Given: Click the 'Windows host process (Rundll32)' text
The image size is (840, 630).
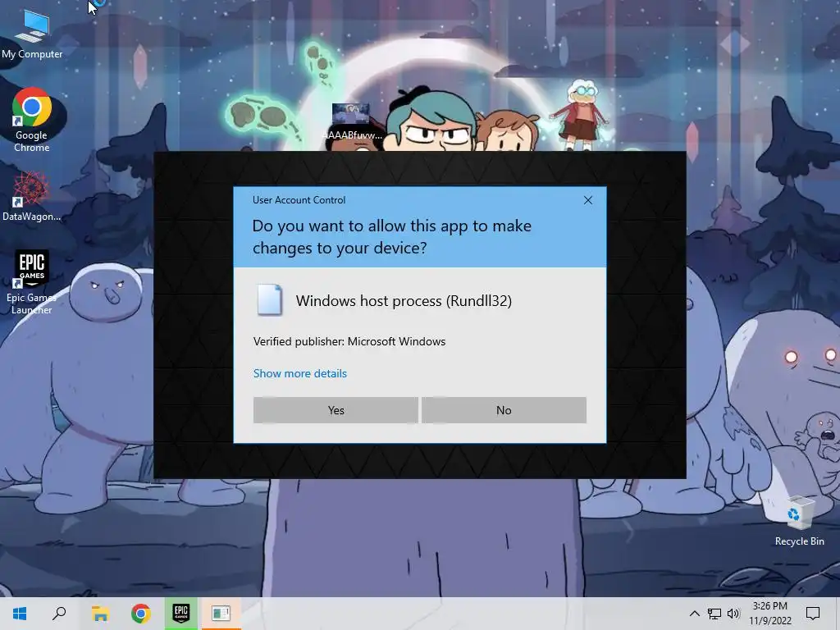Looking at the screenshot, I should click(x=404, y=301).
